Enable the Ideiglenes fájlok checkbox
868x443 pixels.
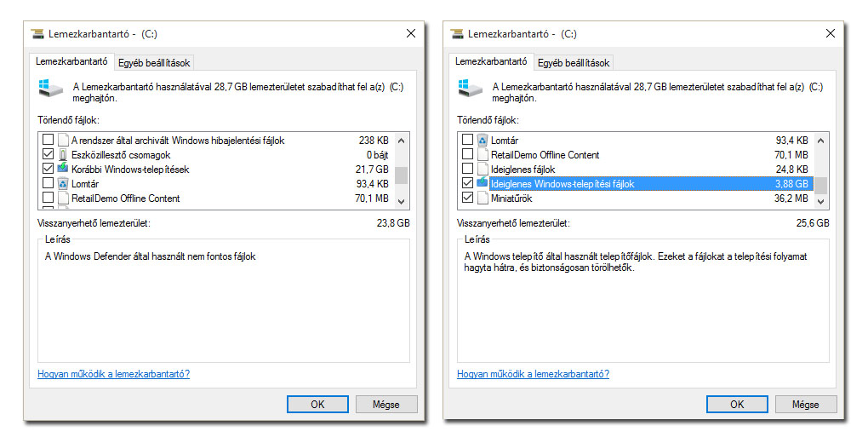click(x=467, y=170)
